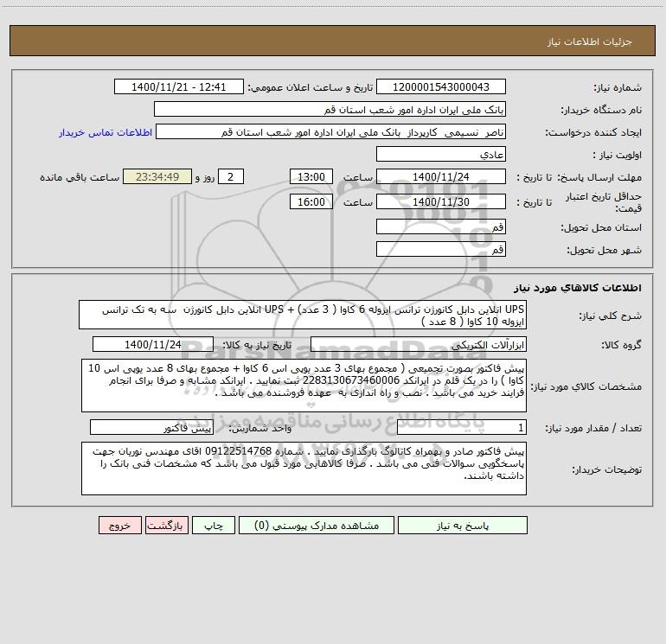
Task: Click the label نام دستگاه خریدار:
Action: click(601, 110)
